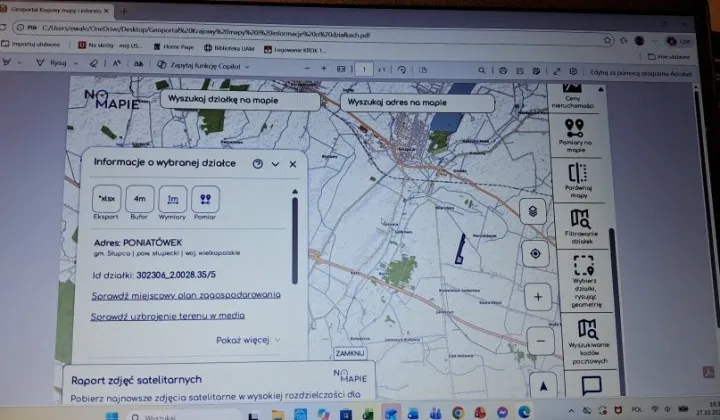Click the north arrow compass button
Viewport: 720px width, 420px height.
pos(544,386)
